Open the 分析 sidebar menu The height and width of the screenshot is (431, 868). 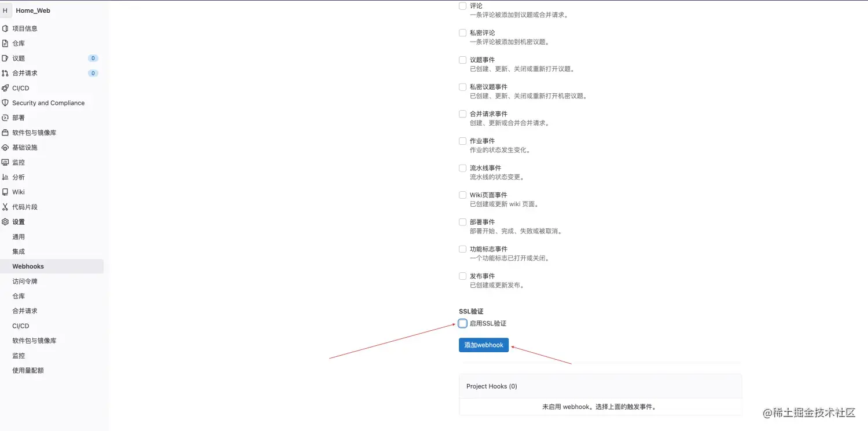[19, 177]
